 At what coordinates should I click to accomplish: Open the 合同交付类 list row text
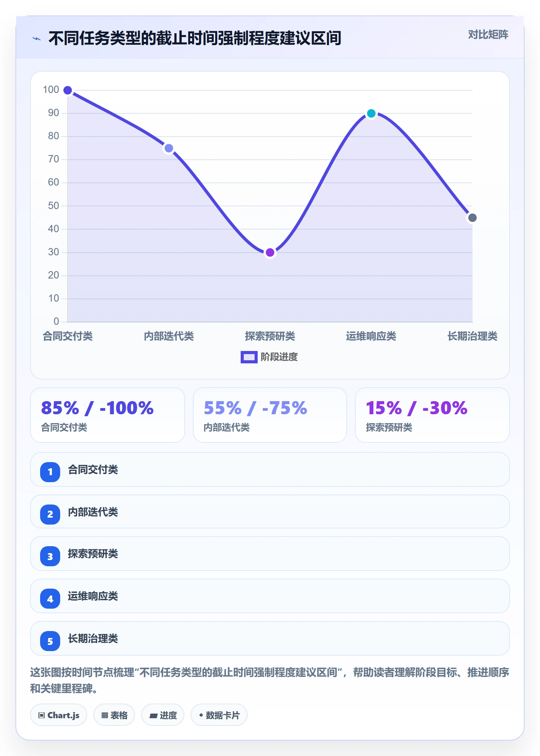[93, 470]
